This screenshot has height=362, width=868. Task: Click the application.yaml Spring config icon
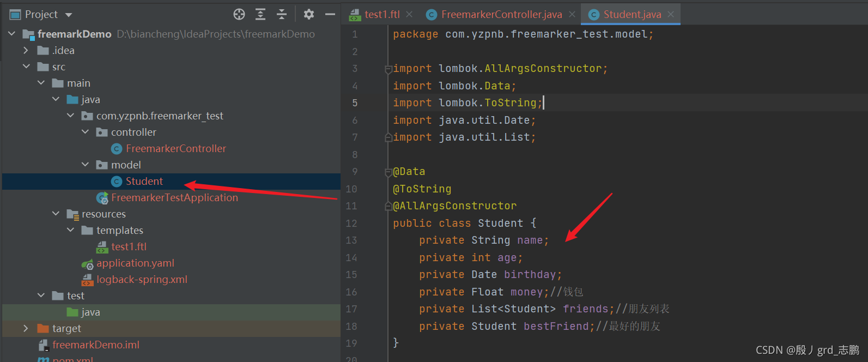87,264
